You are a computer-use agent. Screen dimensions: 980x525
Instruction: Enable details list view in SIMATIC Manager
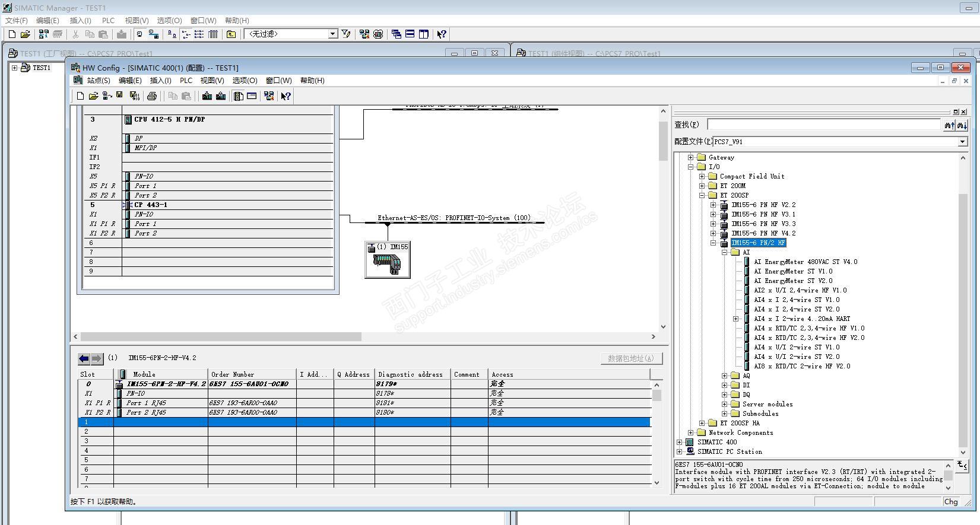coord(213,34)
